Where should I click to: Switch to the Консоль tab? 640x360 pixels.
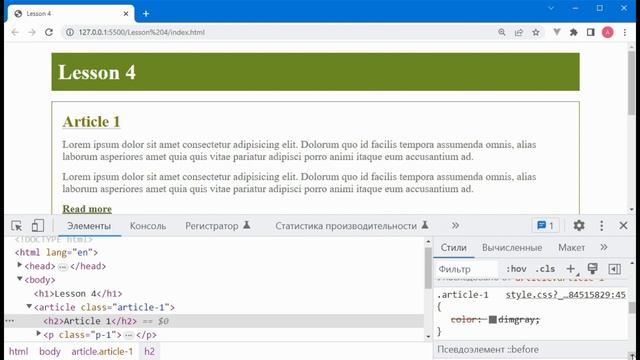(148, 226)
